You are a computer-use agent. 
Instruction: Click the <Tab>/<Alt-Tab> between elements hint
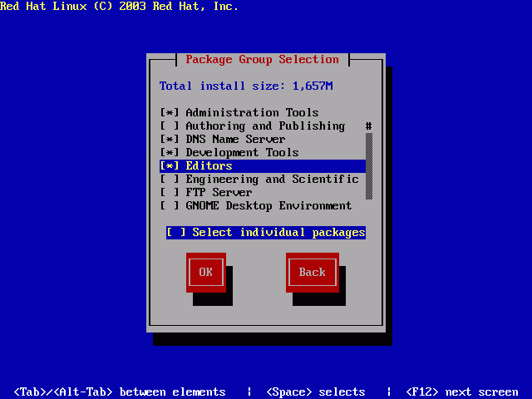point(120,392)
